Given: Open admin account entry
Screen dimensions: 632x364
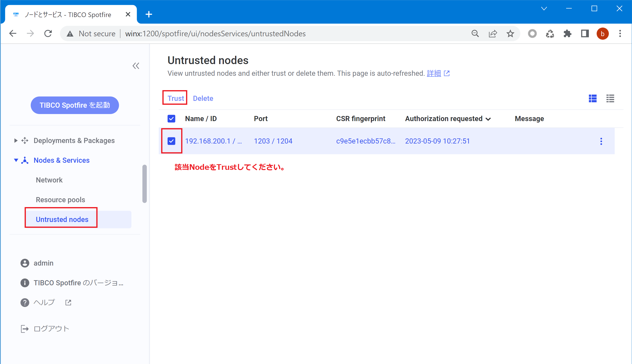Looking at the screenshot, I should point(44,263).
